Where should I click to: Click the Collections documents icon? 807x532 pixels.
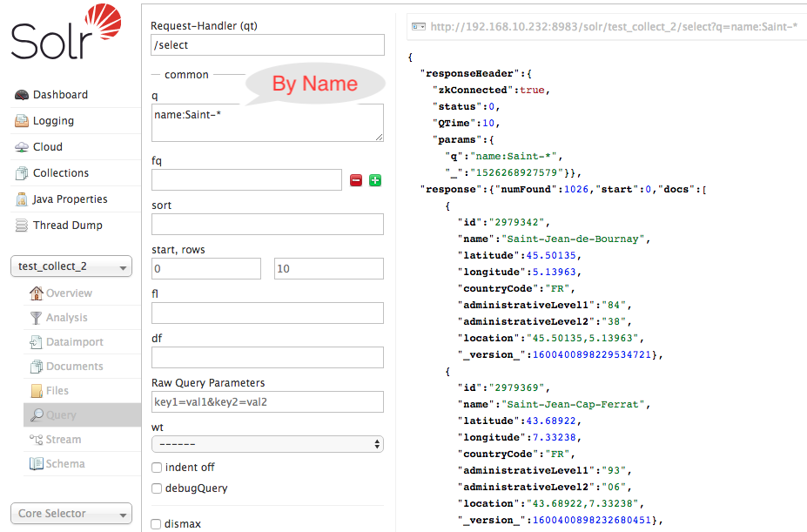22,173
